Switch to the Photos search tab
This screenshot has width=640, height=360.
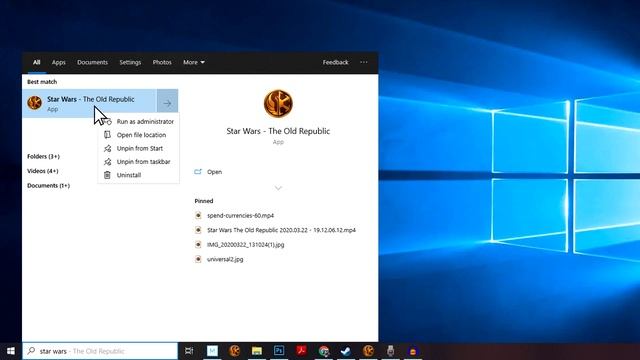click(162, 62)
